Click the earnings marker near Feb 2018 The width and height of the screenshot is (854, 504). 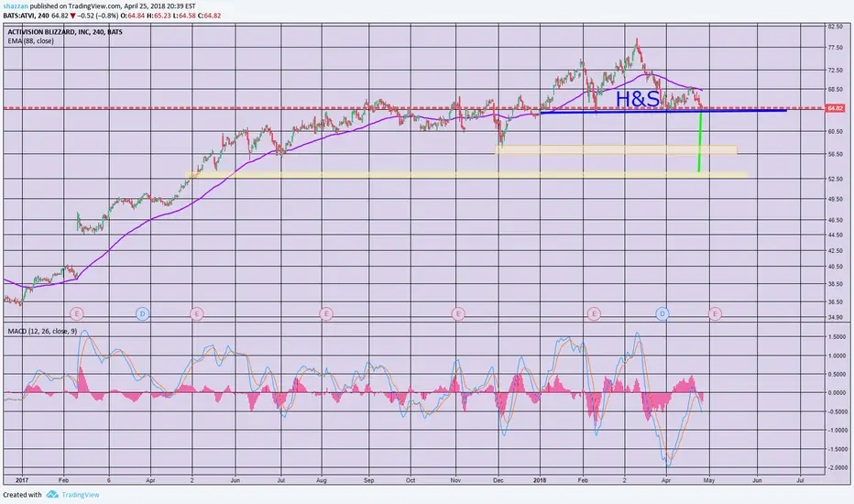click(x=594, y=313)
